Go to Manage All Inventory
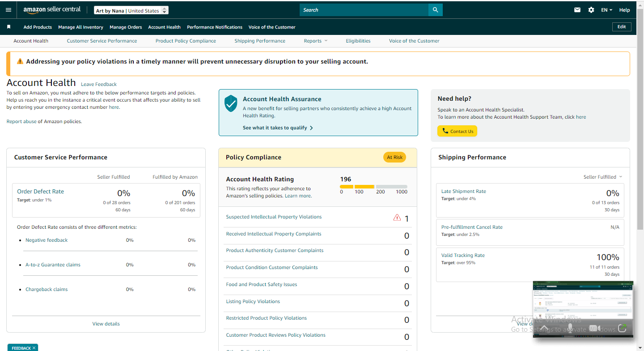Screen dimensions: 644x351 [x=80, y=27]
